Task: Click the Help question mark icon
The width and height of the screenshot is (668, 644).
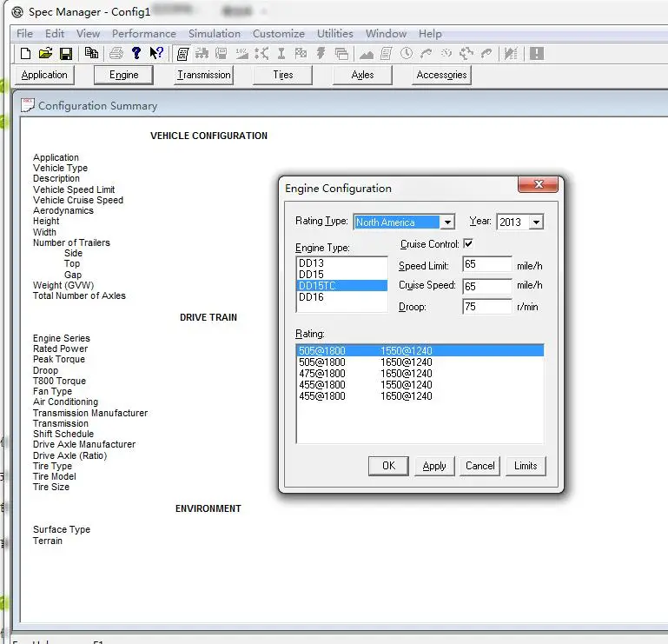Action: point(136,53)
